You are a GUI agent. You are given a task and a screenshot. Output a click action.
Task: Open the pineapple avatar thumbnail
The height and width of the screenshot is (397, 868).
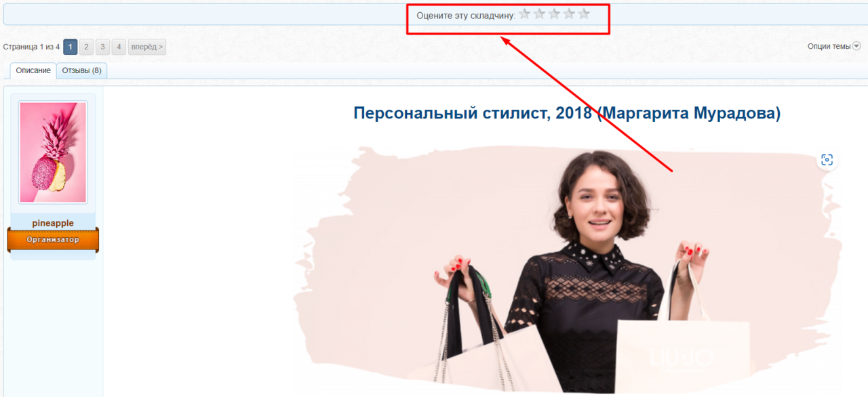pyautogui.click(x=53, y=152)
